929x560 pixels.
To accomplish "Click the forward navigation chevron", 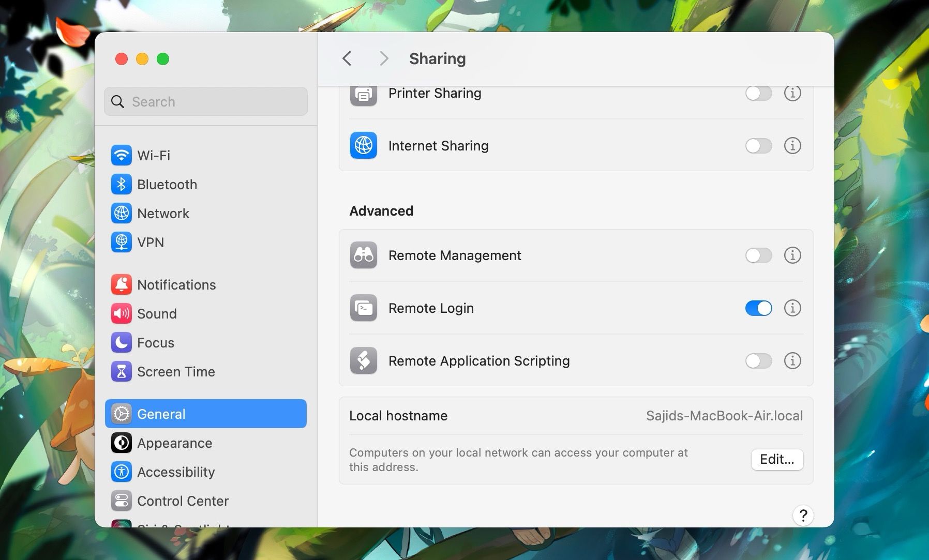I will coord(383,58).
